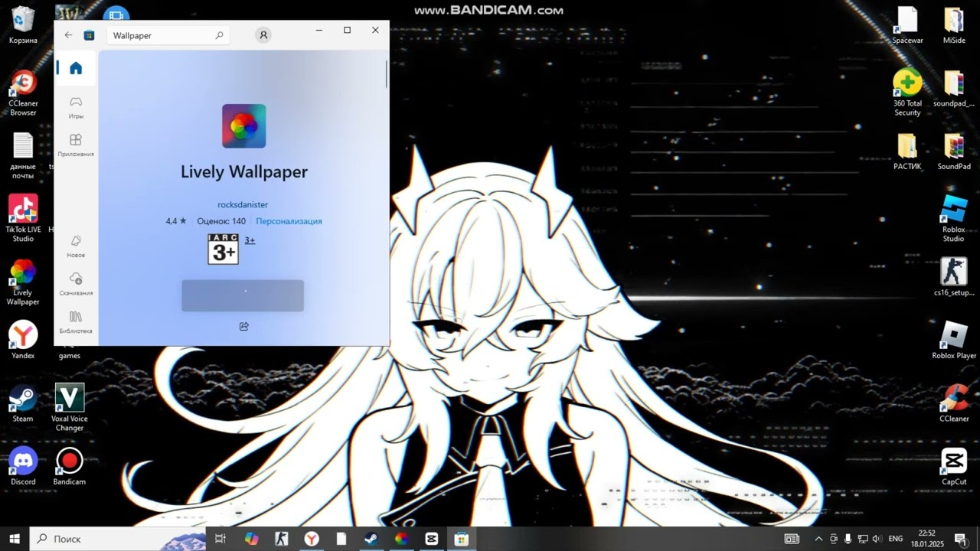Click the share icon below install button
This screenshot has height=551, width=980.
coord(243,326)
